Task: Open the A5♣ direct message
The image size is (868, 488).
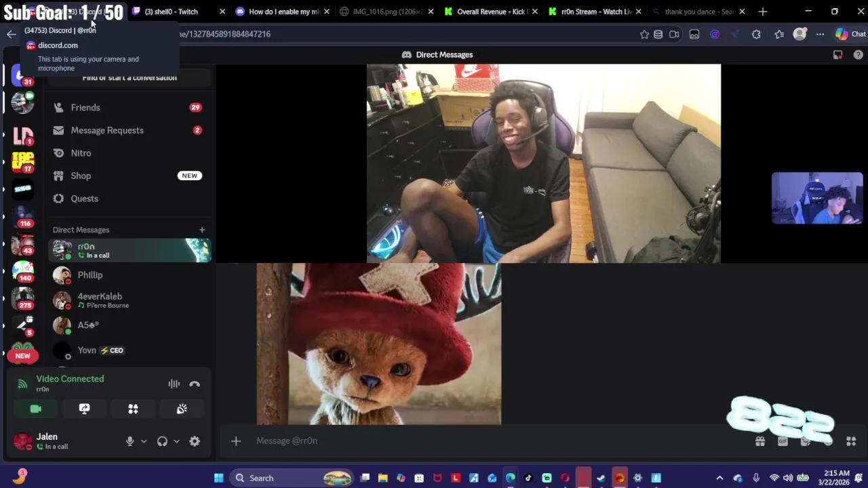Action: (130, 325)
